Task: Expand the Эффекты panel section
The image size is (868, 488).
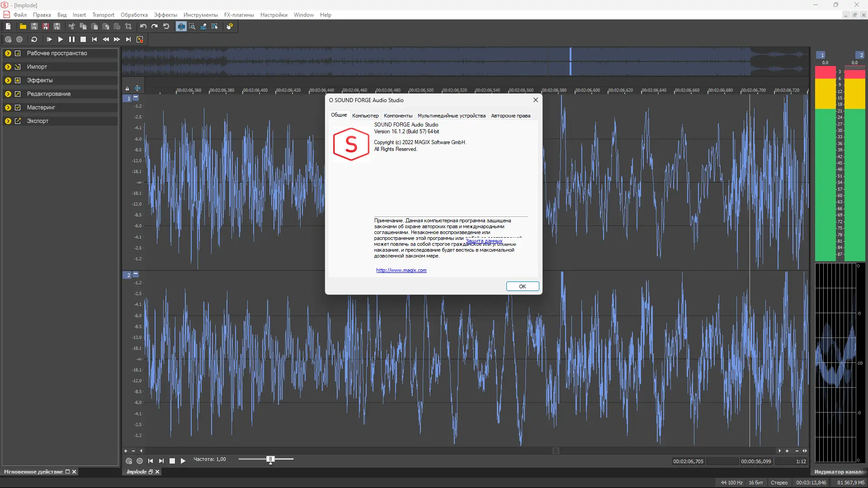Action: click(8, 80)
